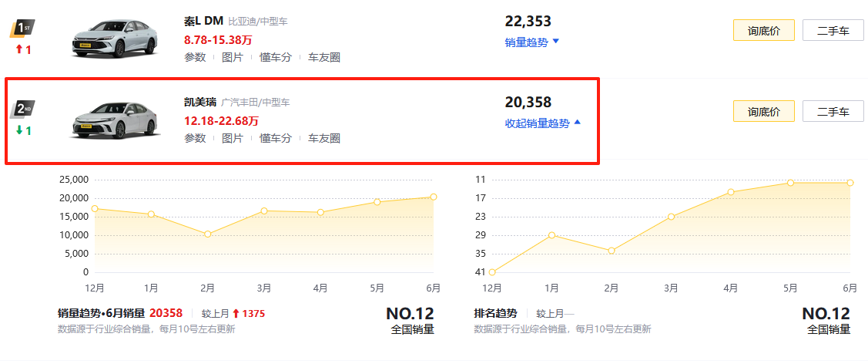Open the 秦L DM car thumbnail
The image size is (868, 364).
pos(116,38)
